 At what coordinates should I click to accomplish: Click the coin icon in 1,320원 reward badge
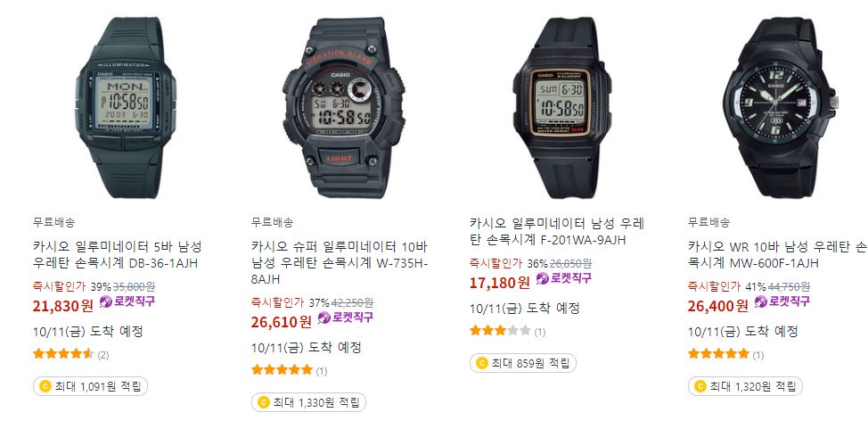[700, 386]
